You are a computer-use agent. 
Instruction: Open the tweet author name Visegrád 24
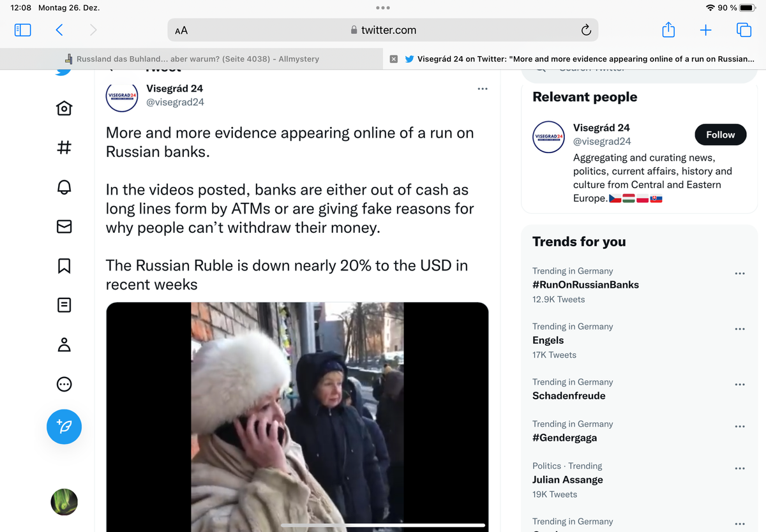[x=175, y=89]
